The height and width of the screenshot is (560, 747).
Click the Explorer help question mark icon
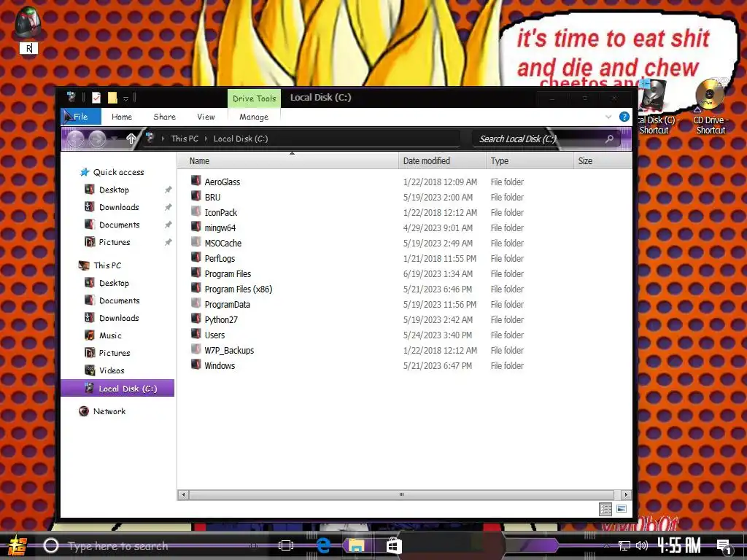tap(624, 117)
